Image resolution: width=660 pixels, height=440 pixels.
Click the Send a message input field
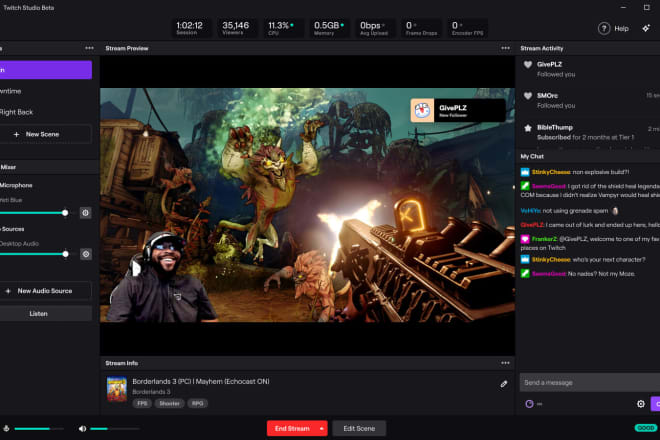590,383
